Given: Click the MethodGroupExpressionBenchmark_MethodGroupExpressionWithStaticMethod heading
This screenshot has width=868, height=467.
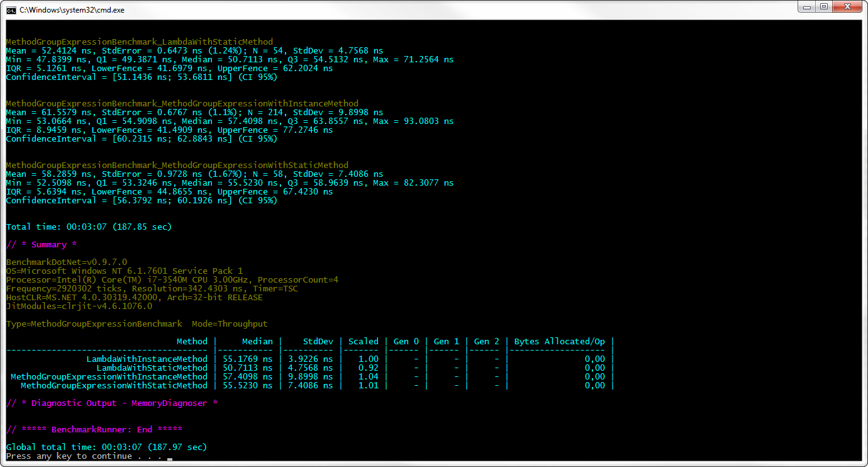Looking at the screenshot, I should pyautogui.click(x=177, y=166).
